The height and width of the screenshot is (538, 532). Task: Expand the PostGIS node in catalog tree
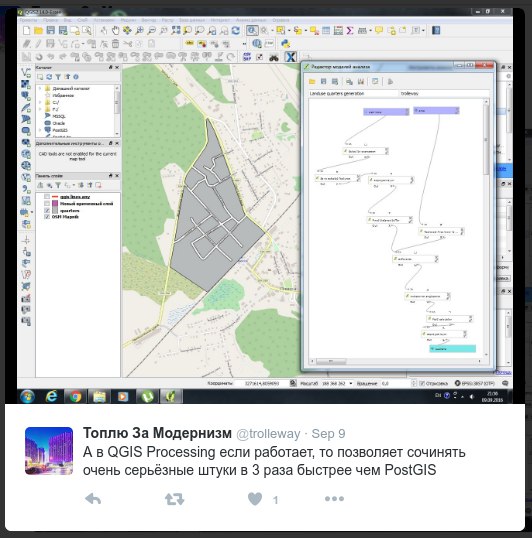tap(40, 130)
